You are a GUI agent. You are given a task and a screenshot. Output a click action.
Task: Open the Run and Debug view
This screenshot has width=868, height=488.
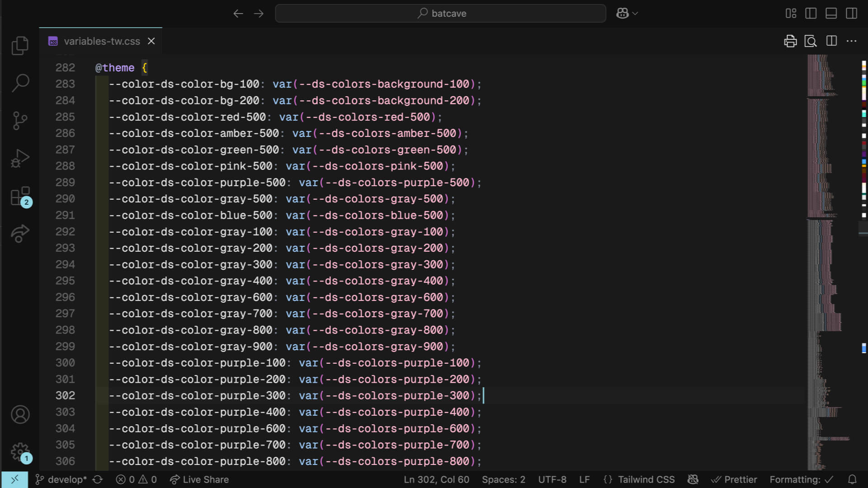(20, 158)
